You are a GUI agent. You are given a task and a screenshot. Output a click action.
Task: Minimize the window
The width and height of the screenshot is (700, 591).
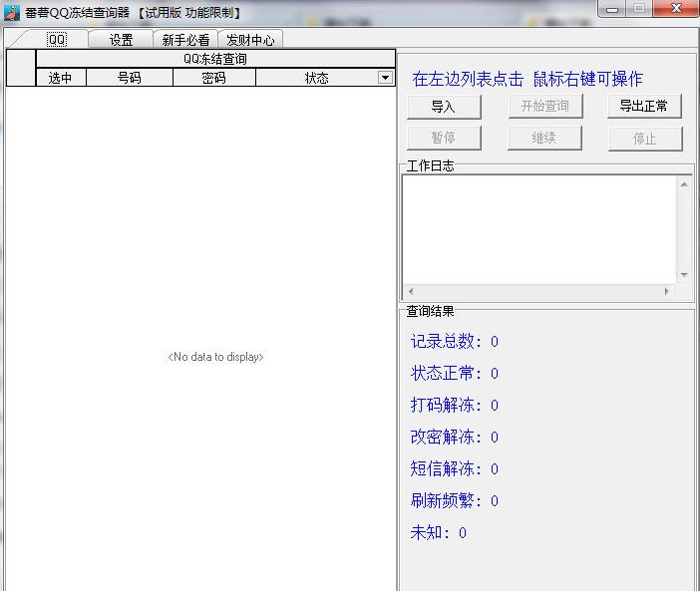coord(612,9)
